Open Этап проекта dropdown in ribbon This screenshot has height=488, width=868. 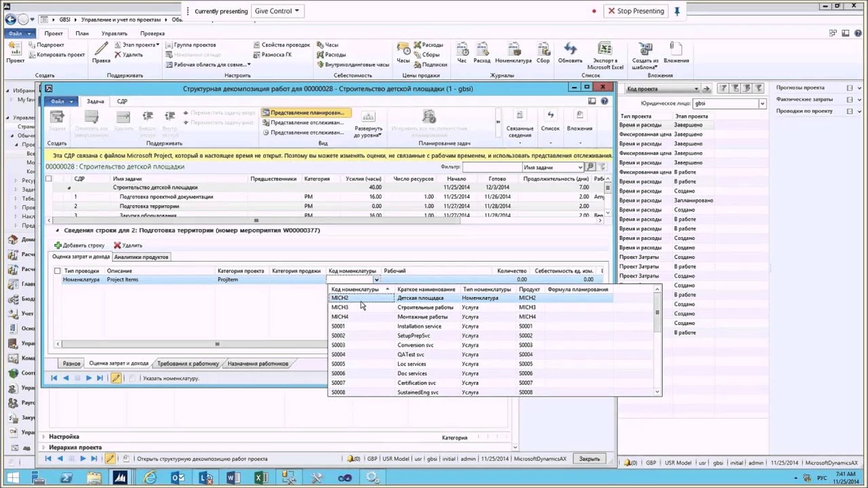(x=136, y=45)
